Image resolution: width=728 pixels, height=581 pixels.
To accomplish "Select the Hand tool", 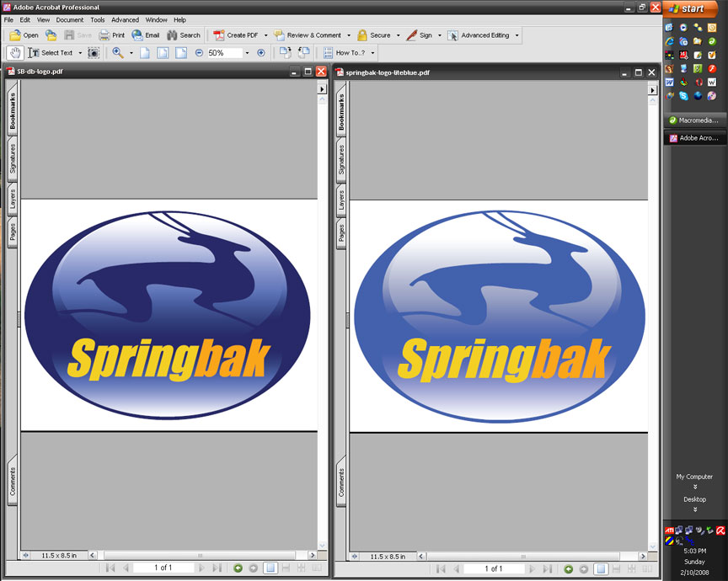I will (x=14, y=52).
